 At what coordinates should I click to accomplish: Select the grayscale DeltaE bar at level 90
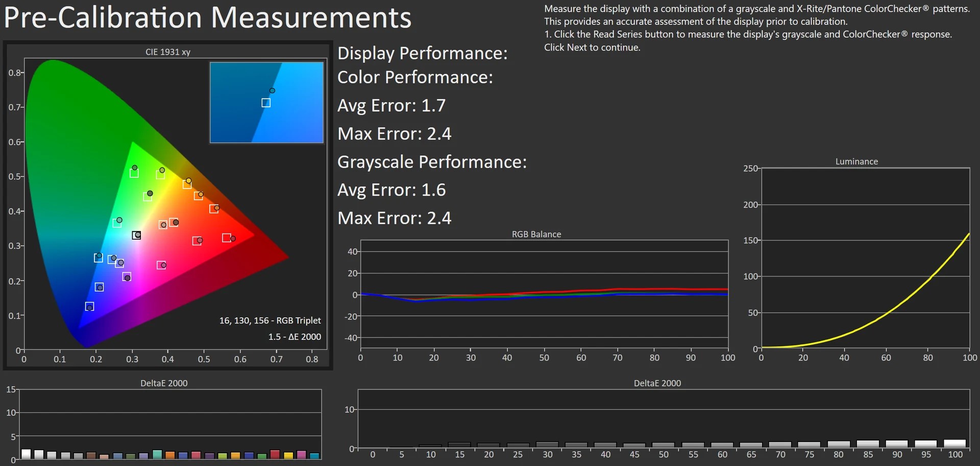897,445
